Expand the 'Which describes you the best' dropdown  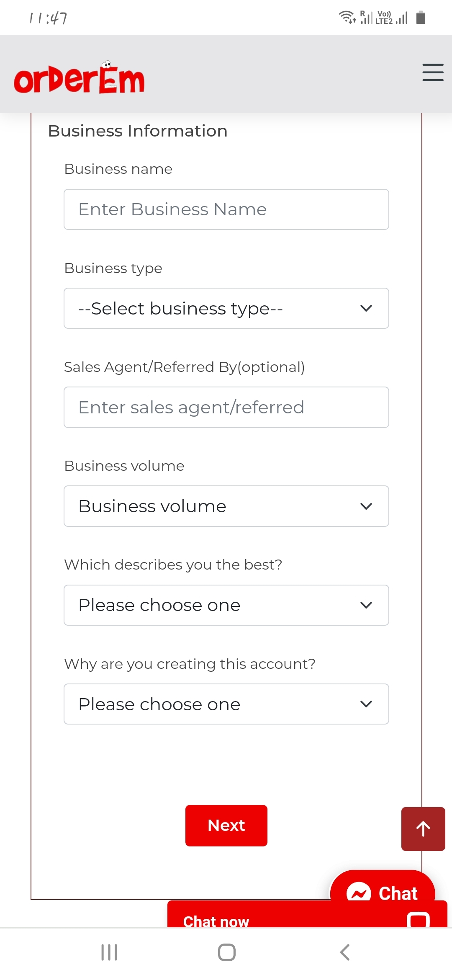pos(226,605)
